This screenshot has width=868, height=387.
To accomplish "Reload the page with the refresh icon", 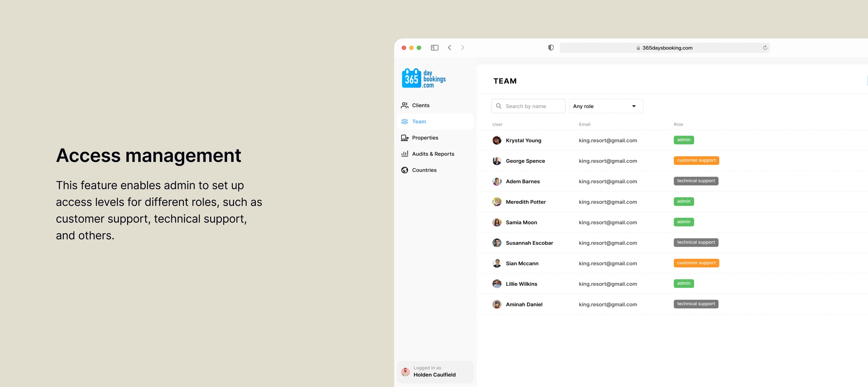I will coord(765,48).
